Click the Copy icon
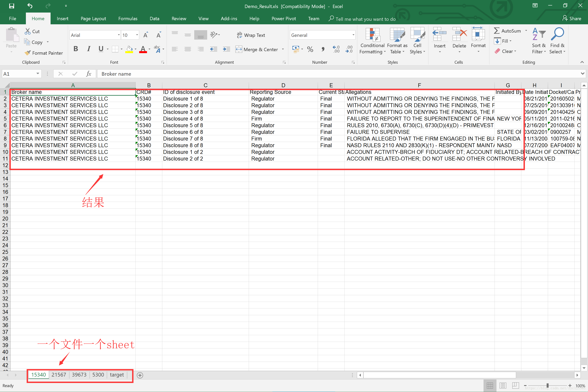 27,42
